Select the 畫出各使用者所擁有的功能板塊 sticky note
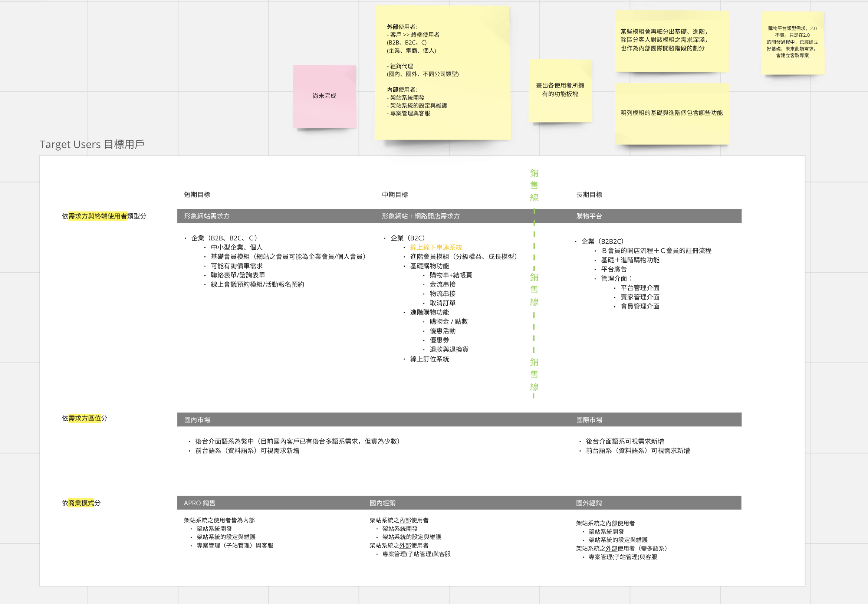Viewport: 868px width, 604px height. click(x=560, y=90)
